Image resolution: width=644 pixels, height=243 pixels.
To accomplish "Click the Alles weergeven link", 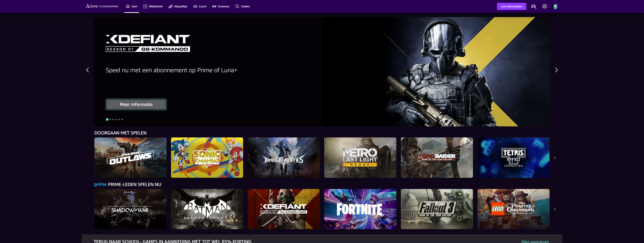I will [x=535, y=241].
